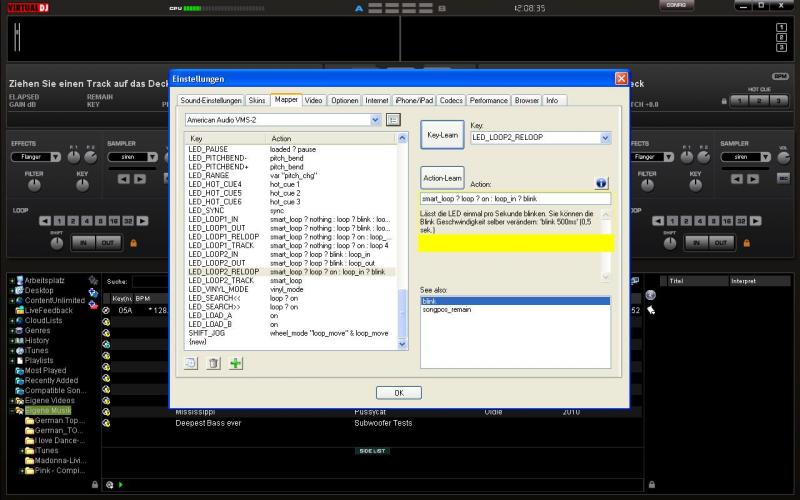Open the left deck Flanger effects dropdown
Screen dimensions: 800x500
point(36,157)
